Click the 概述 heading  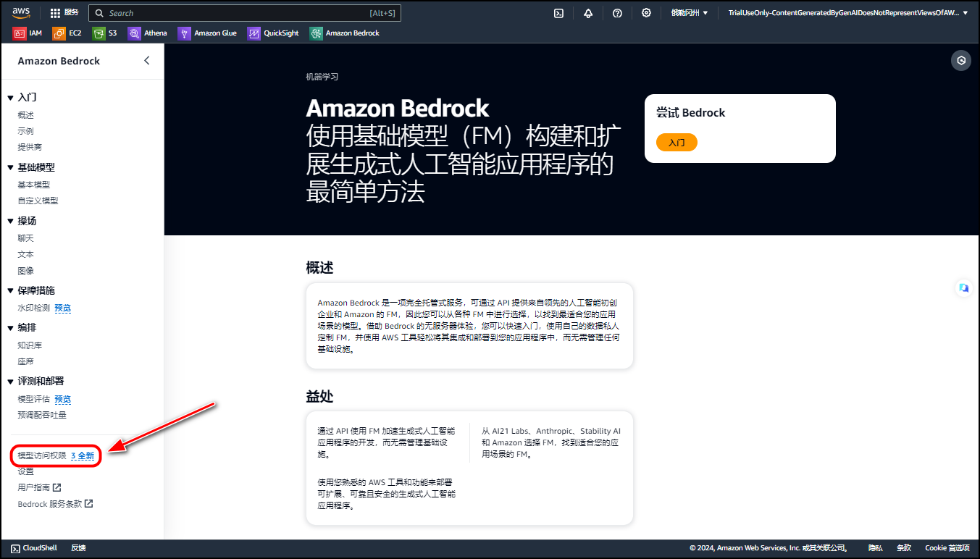click(319, 268)
